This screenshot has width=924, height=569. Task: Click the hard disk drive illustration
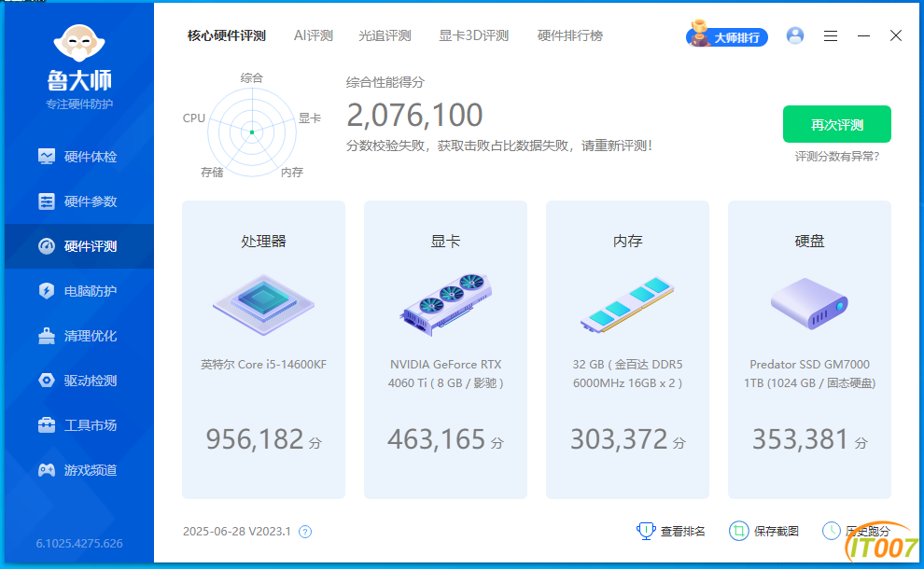809,304
